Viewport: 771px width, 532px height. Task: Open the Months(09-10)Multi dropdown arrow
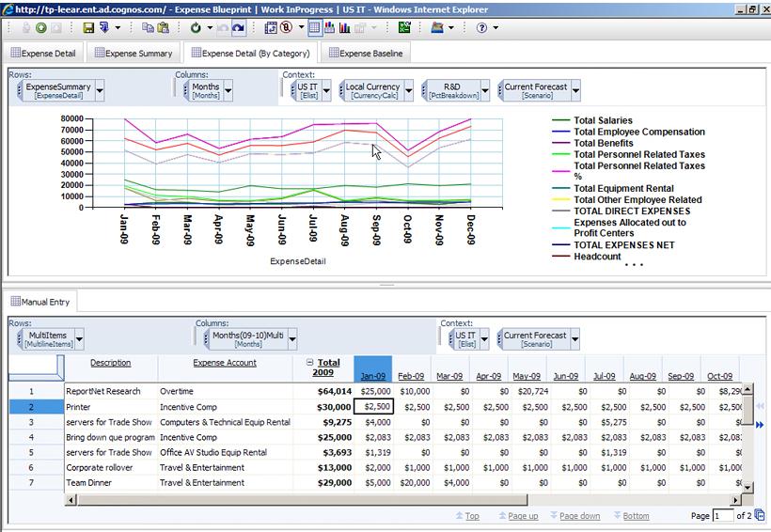(x=292, y=339)
